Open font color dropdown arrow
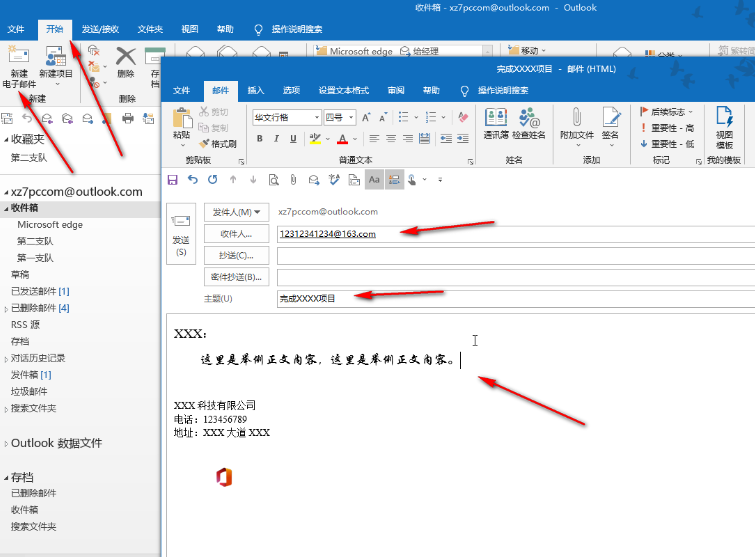The width and height of the screenshot is (755, 557). pos(355,139)
